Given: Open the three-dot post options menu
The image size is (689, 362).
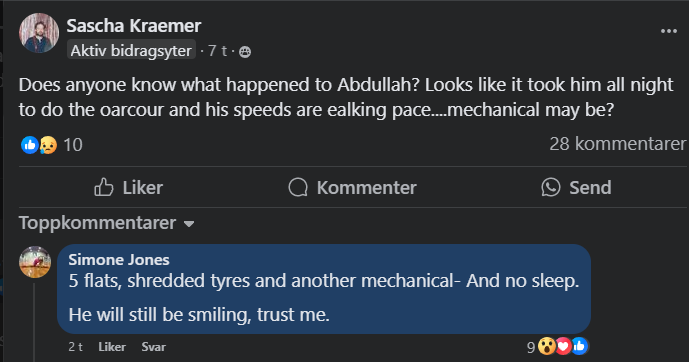Looking at the screenshot, I should click(x=668, y=31).
